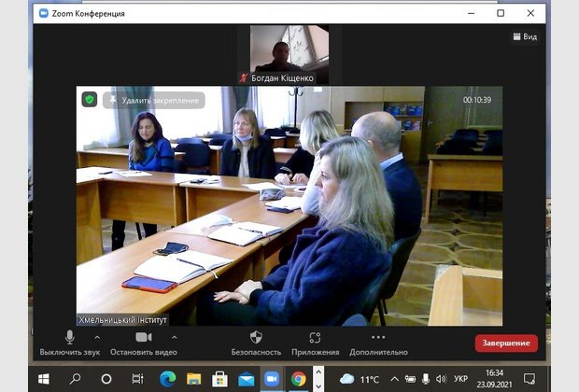Click the battery tray icon
Viewport: 579px width, 392px height.
click(x=410, y=379)
